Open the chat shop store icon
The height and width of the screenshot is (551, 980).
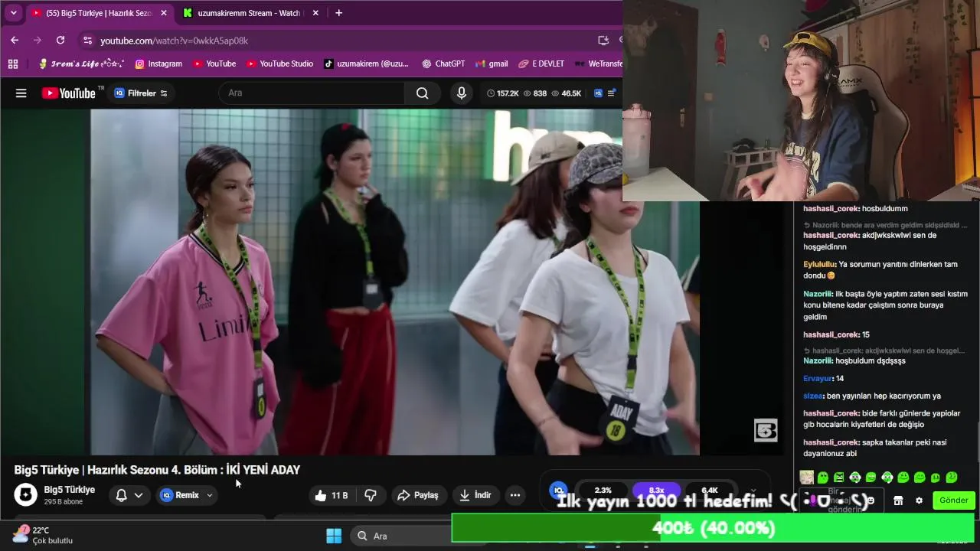click(898, 500)
